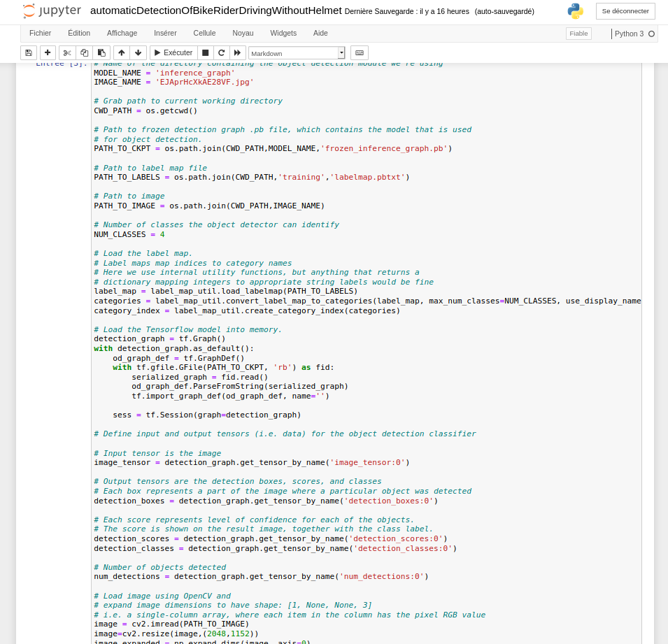Click the 'detection_boxes:0' string
Image resolution: width=668 pixels, height=644 pixels.
388,501
